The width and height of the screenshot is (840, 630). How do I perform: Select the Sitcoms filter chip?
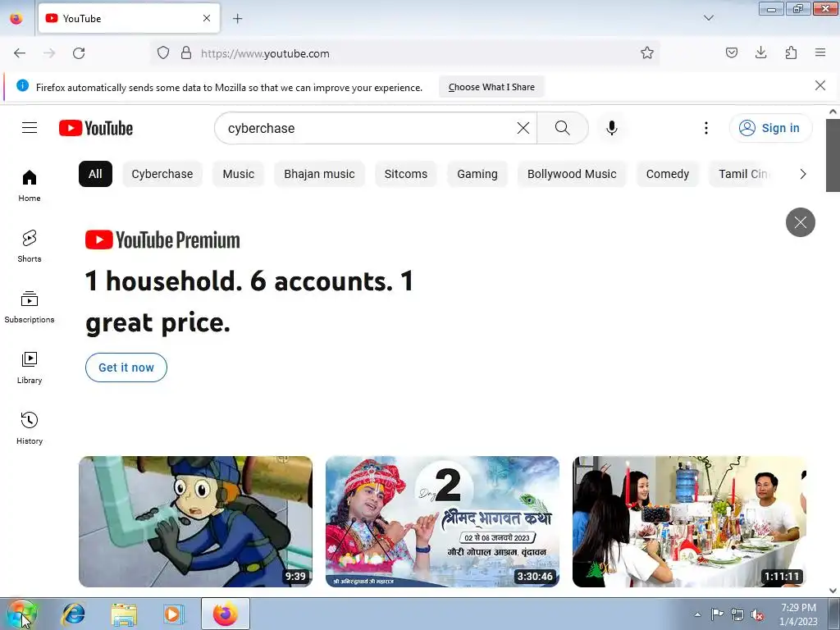coord(405,174)
